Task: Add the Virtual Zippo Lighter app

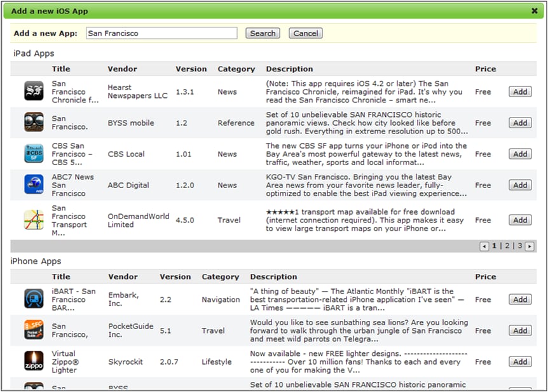Action: [x=520, y=362]
